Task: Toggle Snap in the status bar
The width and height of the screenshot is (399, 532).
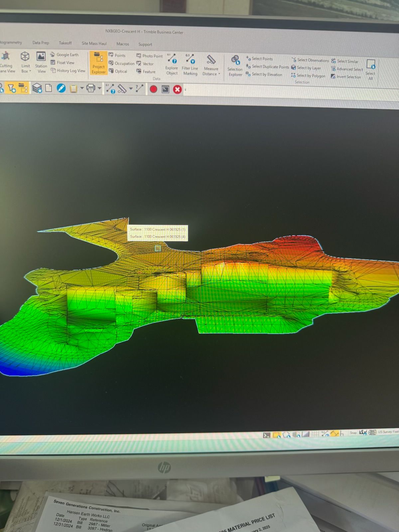Action: point(353,433)
